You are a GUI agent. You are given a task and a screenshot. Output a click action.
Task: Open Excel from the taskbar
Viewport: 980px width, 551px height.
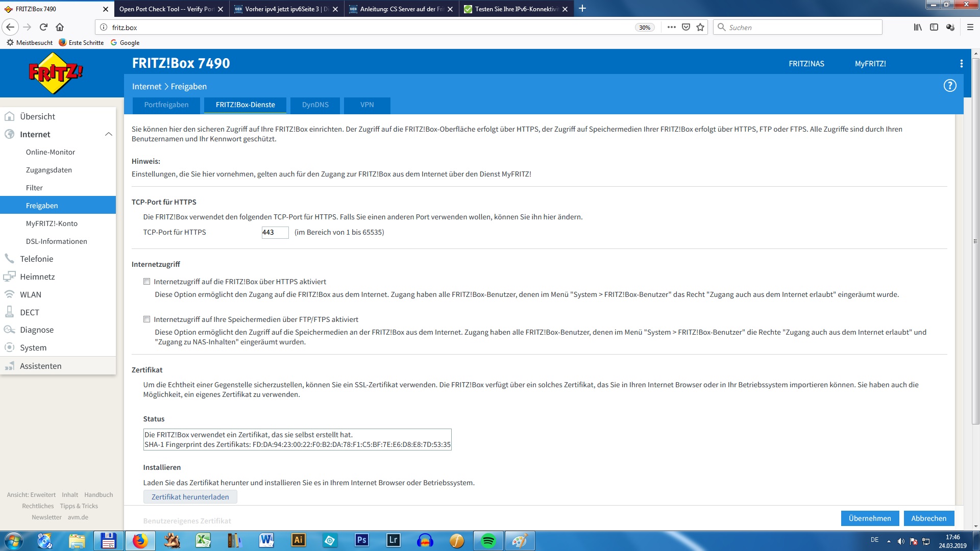click(x=203, y=541)
